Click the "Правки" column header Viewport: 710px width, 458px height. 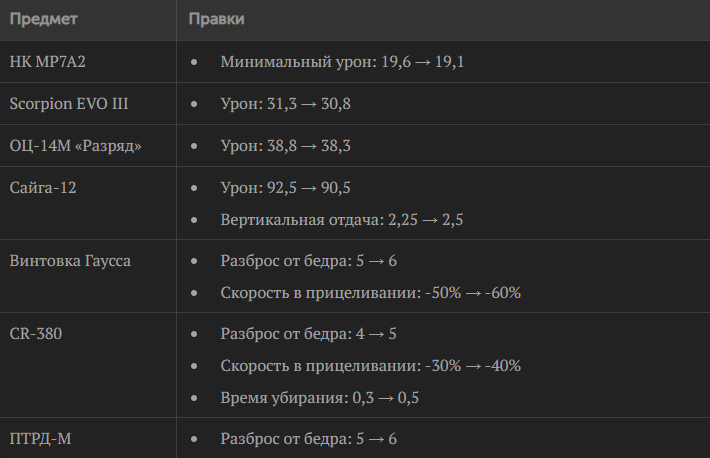[x=216, y=19]
